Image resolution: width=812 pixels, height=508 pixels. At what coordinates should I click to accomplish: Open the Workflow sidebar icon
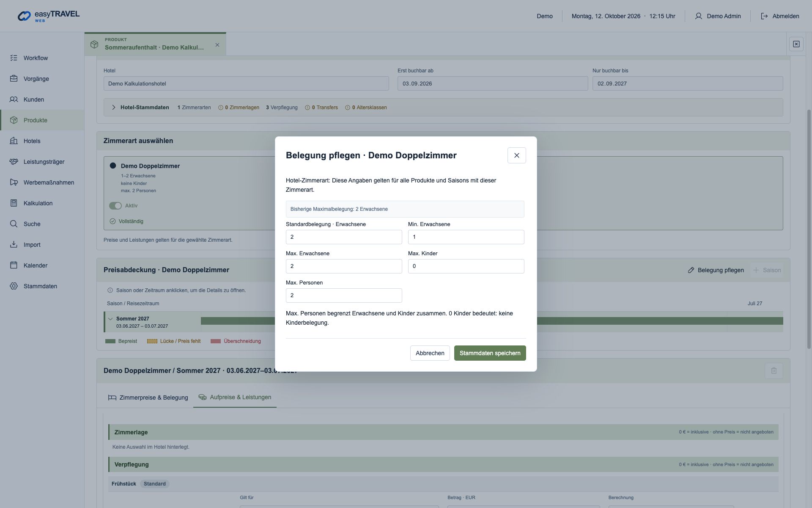[14, 58]
